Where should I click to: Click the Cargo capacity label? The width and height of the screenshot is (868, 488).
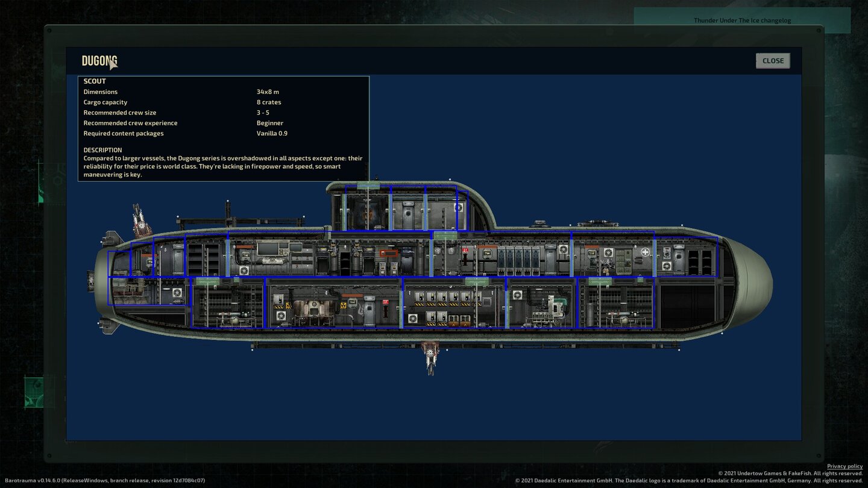tap(105, 102)
